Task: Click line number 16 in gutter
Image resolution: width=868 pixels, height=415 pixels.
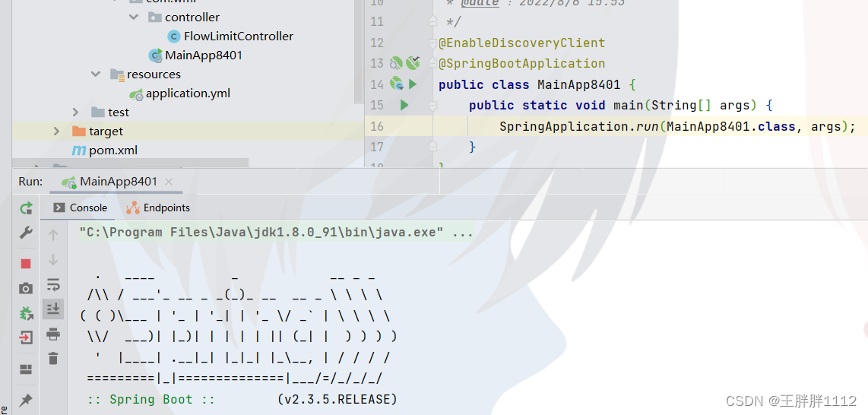Action: 377,126
